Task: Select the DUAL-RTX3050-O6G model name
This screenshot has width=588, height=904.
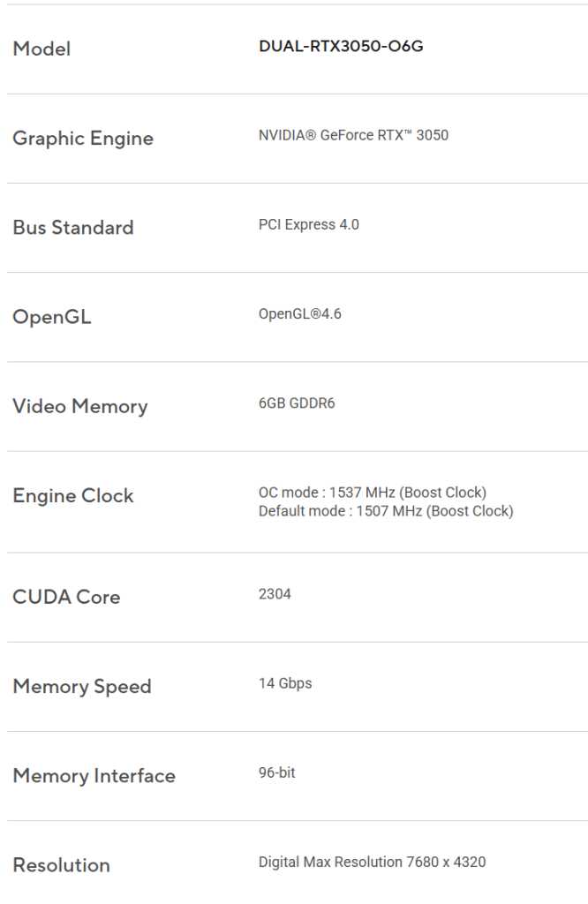Action: click(x=341, y=47)
